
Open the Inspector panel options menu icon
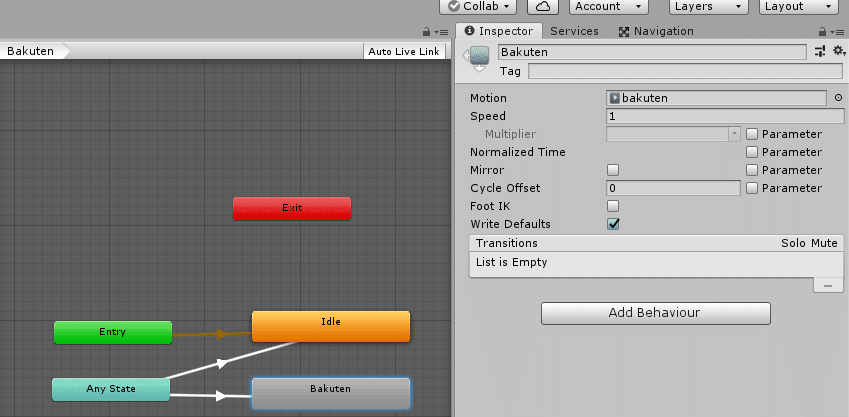click(837, 32)
